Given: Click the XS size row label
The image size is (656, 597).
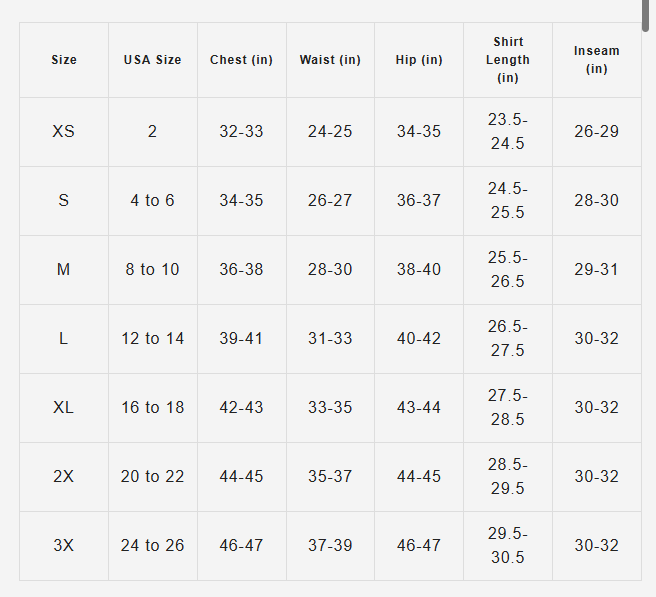Looking at the screenshot, I should pos(64,132).
